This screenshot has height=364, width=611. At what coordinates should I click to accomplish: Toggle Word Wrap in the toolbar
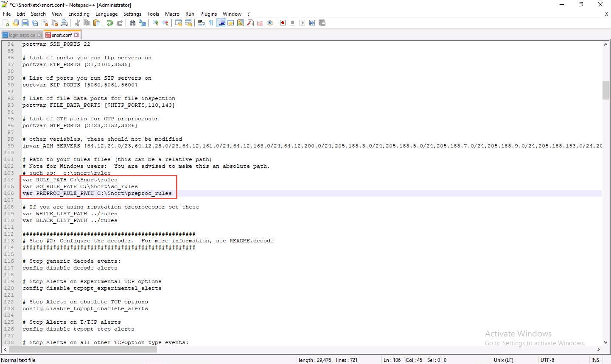(x=202, y=23)
